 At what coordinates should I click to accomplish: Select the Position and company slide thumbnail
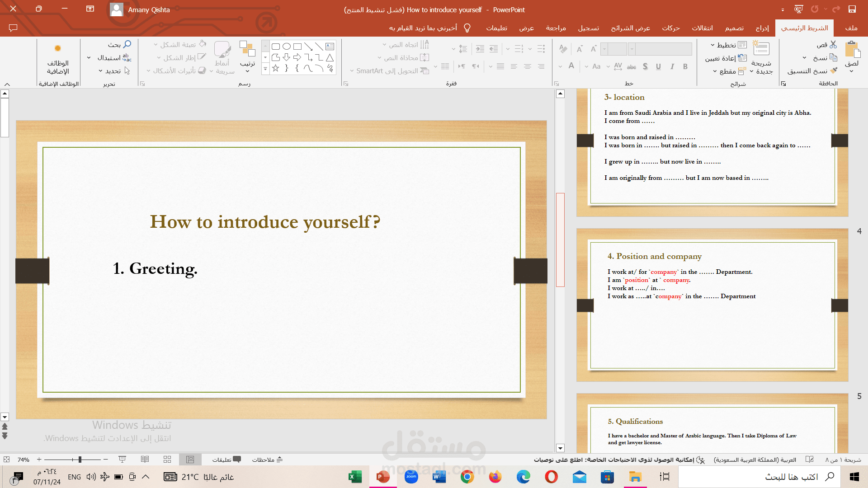coord(712,305)
